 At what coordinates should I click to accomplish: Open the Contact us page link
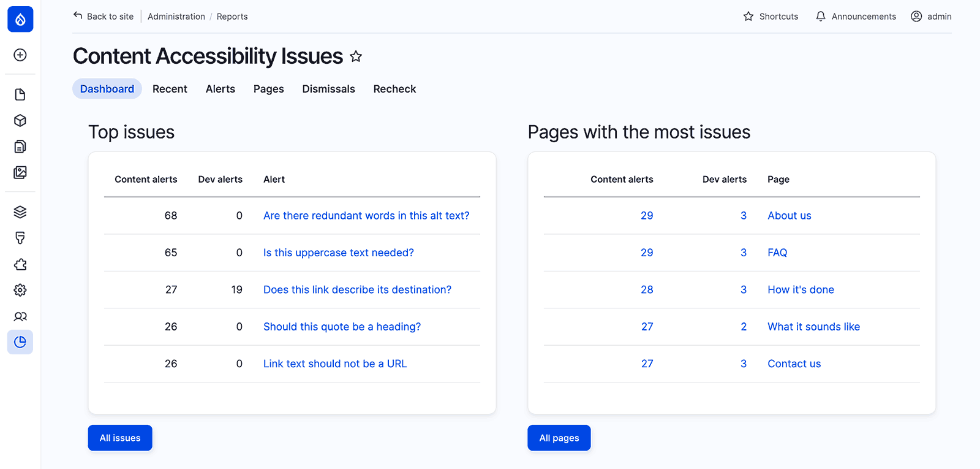coord(794,364)
